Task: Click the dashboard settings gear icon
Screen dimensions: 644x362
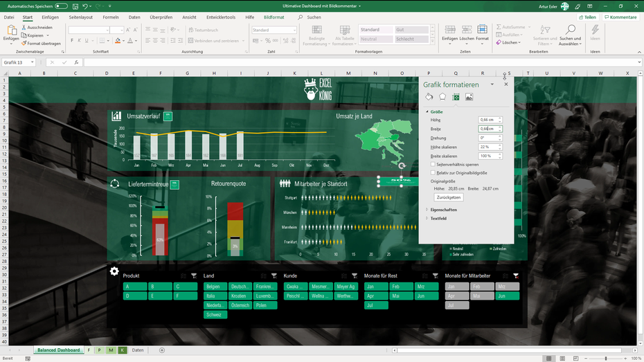Action: [x=114, y=271]
